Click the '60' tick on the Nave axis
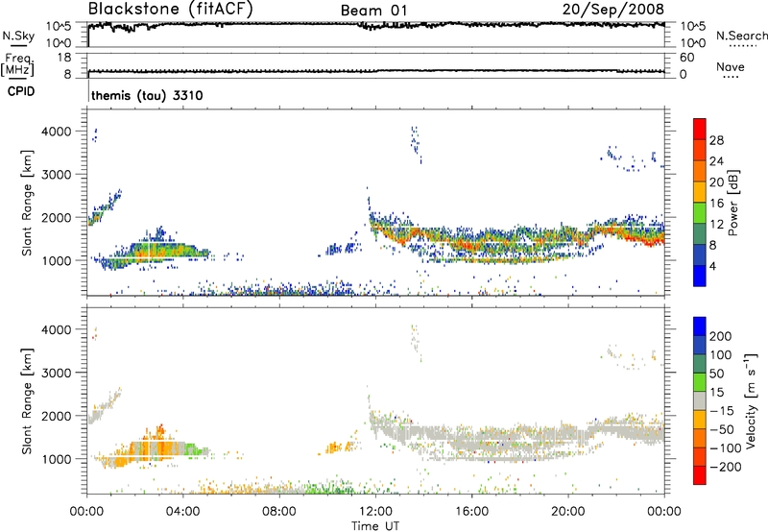 click(x=687, y=58)
